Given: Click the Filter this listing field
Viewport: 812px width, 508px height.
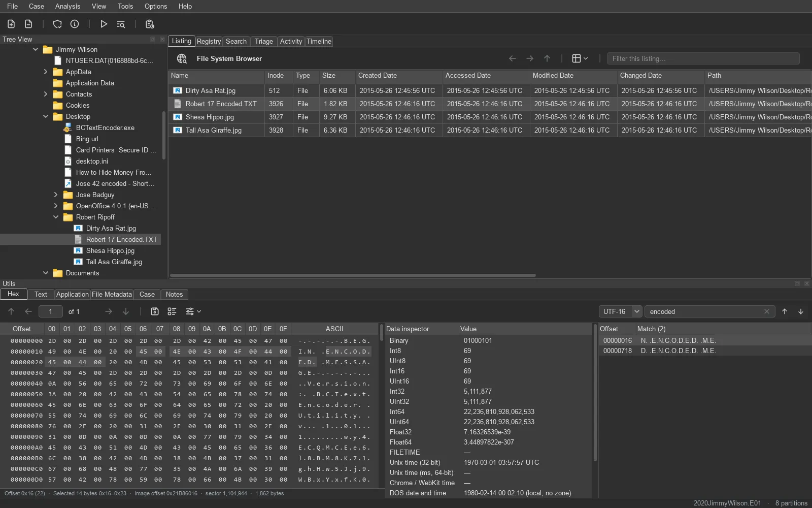Looking at the screenshot, I should [x=703, y=58].
